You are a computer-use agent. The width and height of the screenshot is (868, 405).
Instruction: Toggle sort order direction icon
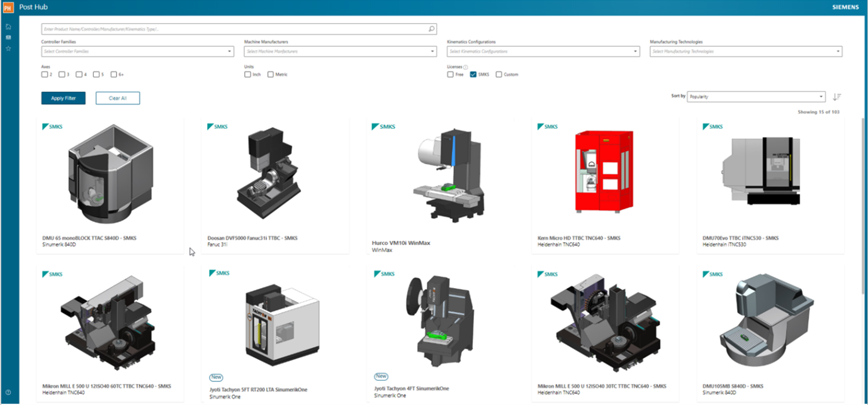(x=837, y=97)
